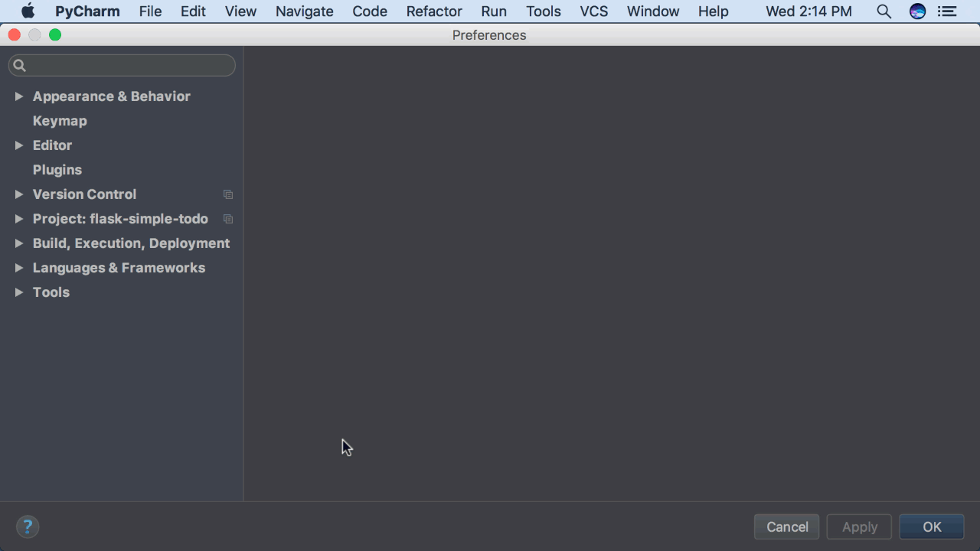Open the Tools menu in the menu bar

(544, 11)
